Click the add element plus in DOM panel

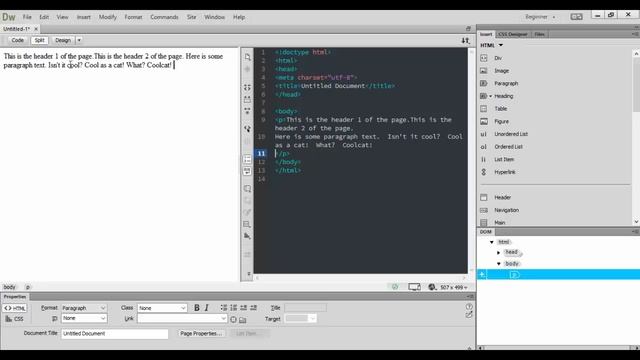click(482, 275)
